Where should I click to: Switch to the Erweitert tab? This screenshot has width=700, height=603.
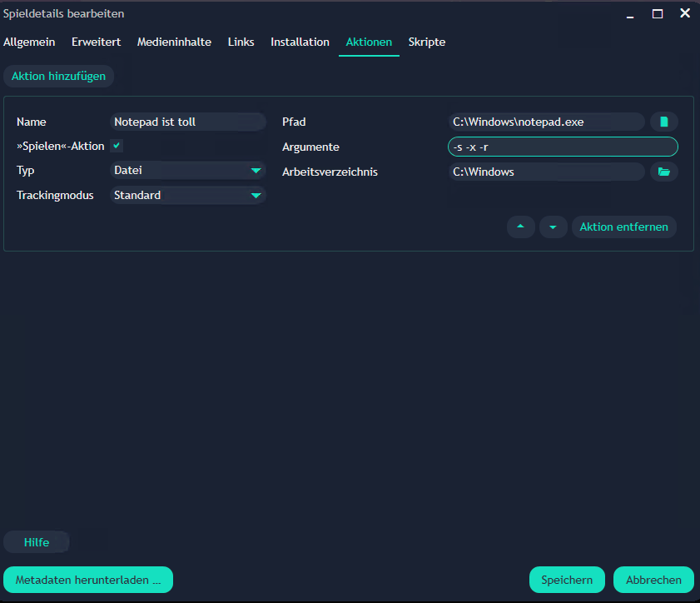pos(96,42)
